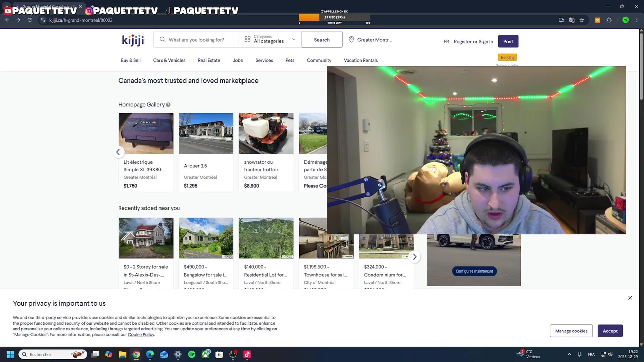
Task: Open Greater Montr… location selector
Action: tap(370, 40)
